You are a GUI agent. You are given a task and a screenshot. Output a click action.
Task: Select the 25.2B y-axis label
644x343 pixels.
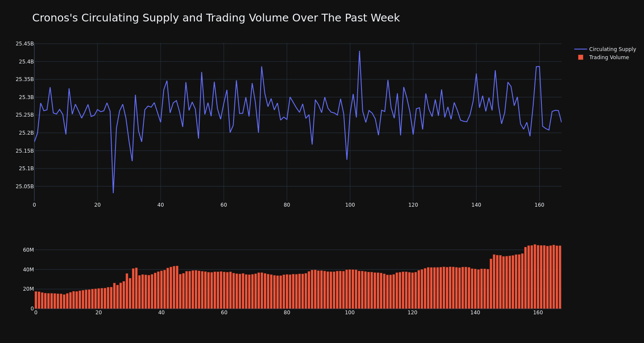26,133
